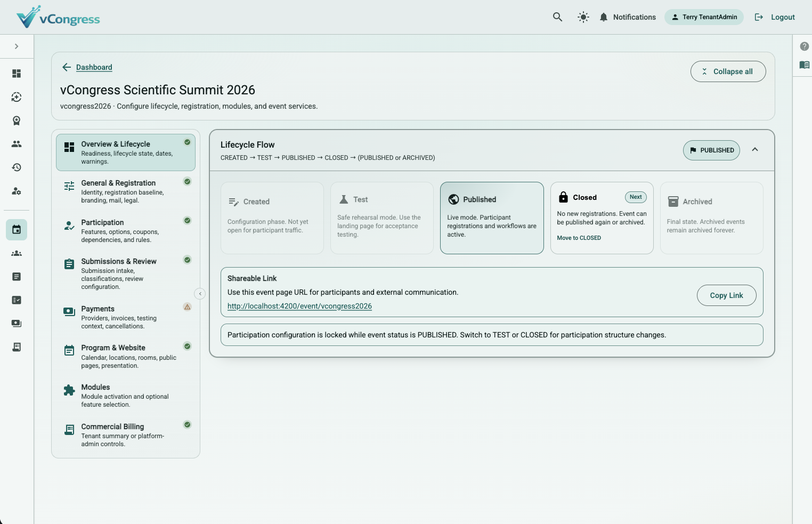Screen dimensions: 812x524
Task: Click Move to CLOSED action
Action: [579, 238]
